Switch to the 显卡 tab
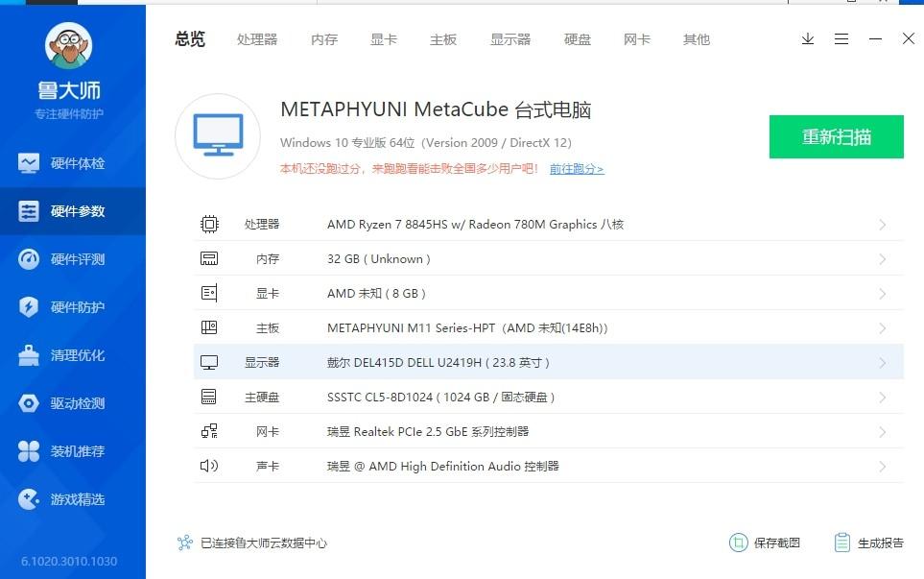The width and height of the screenshot is (924, 579). (x=383, y=39)
